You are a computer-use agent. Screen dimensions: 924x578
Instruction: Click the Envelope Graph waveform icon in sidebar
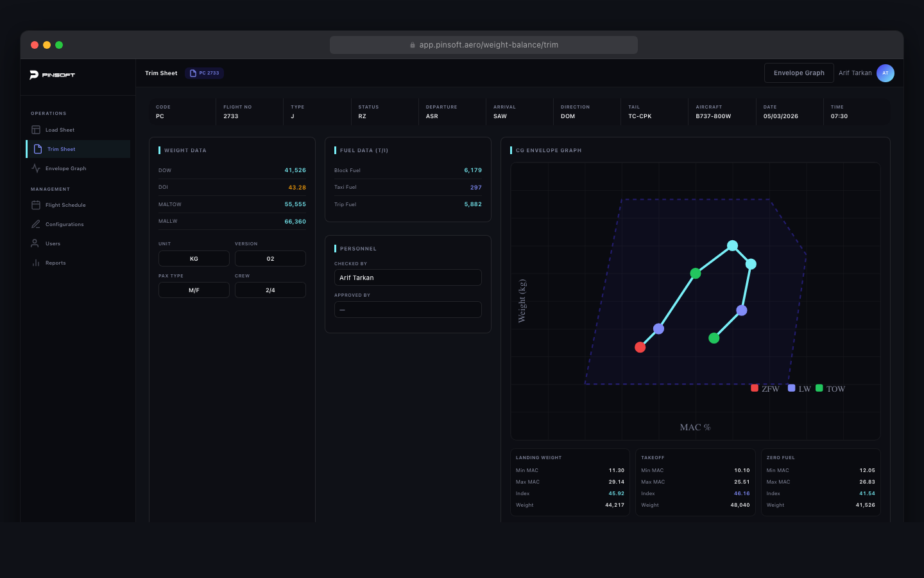(x=36, y=168)
